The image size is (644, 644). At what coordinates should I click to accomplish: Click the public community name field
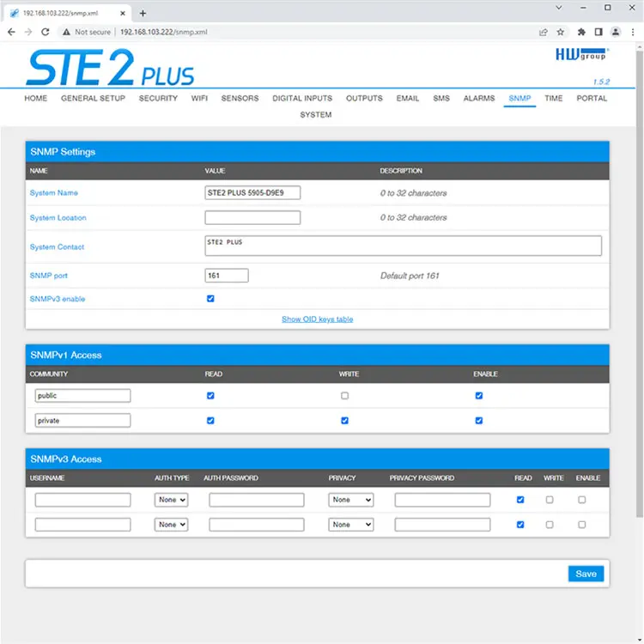coord(82,396)
